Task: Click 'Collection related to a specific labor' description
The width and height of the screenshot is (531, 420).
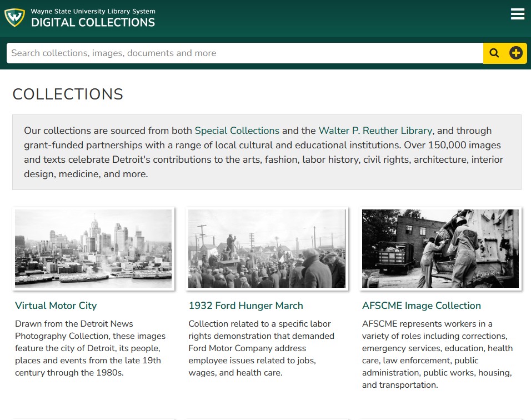Action: point(262,348)
